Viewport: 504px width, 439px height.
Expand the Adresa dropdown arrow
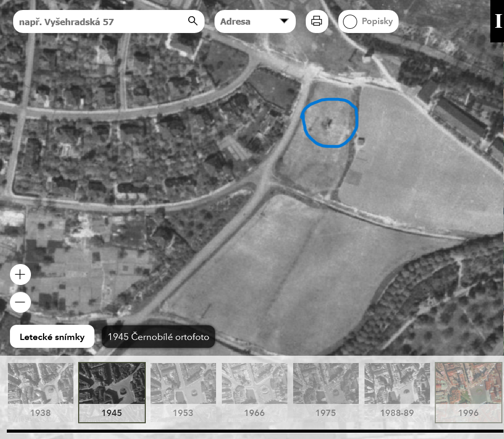pos(284,21)
